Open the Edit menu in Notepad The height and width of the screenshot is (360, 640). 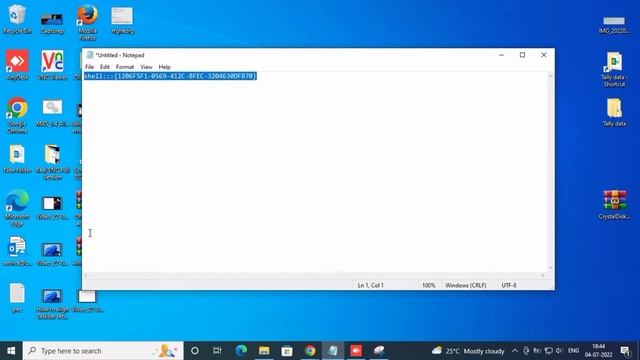(105, 67)
